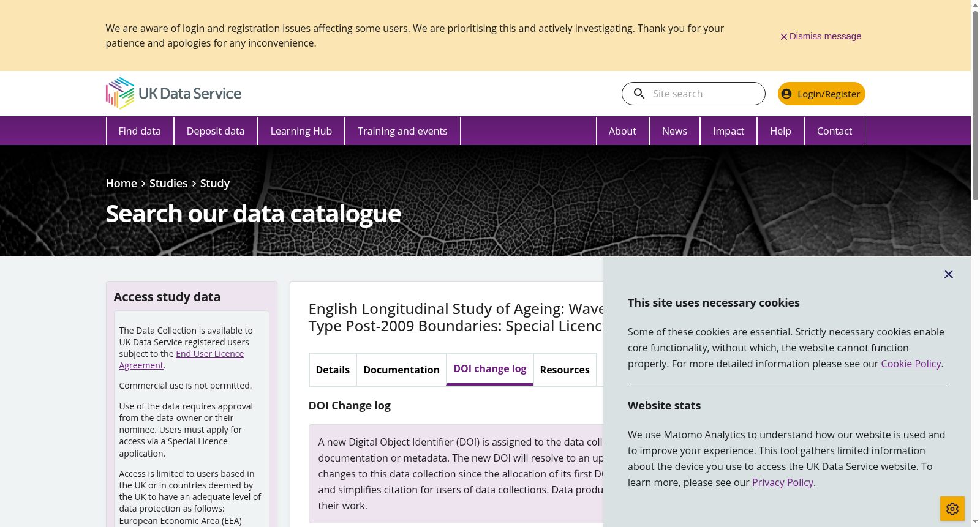Click the page vertical scrollbar thumb
The height and width of the screenshot is (527, 980).
(x=975, y=104)
